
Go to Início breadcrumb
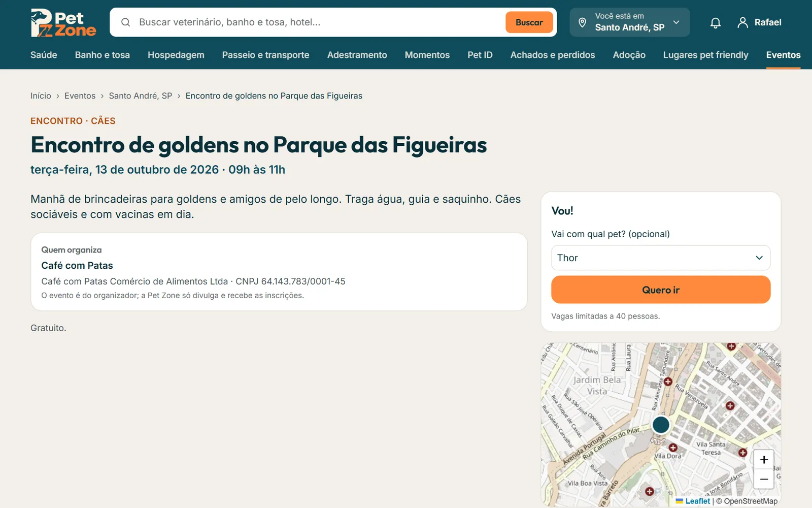pos(41,96)
